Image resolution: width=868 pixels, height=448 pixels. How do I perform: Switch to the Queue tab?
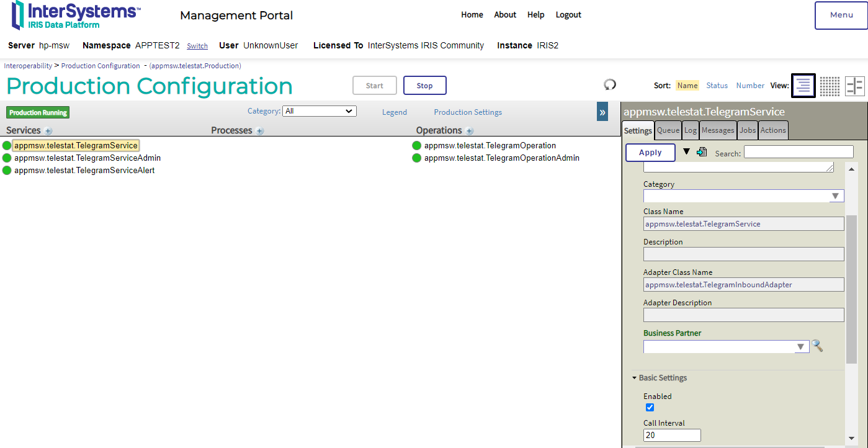point(668,130)
